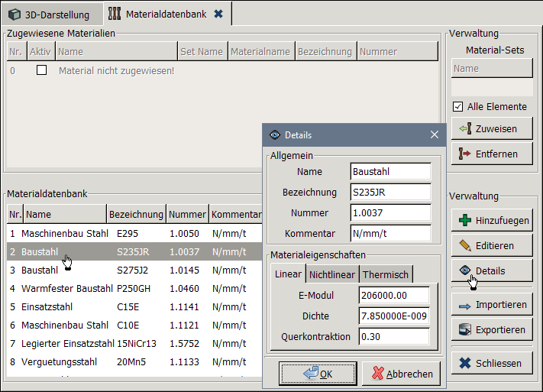Image resolution: width=543 pixels, height=392 pixels.
Task: Click the Material-Sets Name input field
Action: [x=491, y=69]
